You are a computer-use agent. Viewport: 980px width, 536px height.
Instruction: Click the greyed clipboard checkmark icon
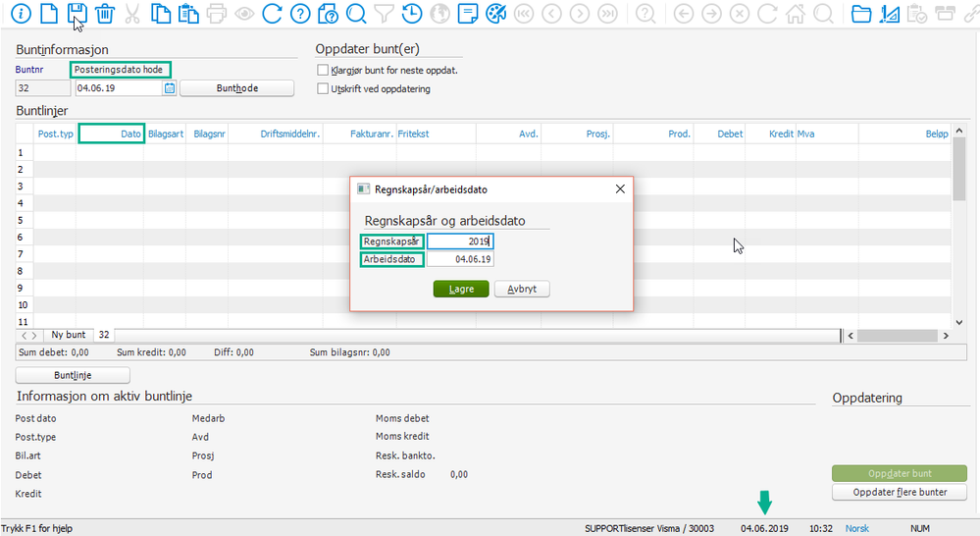coord(917,13)
